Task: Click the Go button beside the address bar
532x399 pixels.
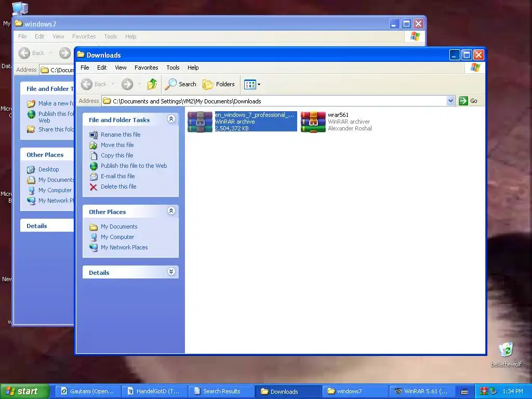Action: (x=468, y=101)
